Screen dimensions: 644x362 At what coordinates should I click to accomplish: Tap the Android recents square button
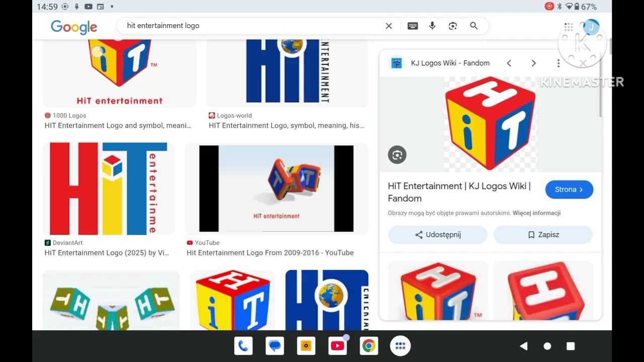pyautogui.click(x=571, y=346)
